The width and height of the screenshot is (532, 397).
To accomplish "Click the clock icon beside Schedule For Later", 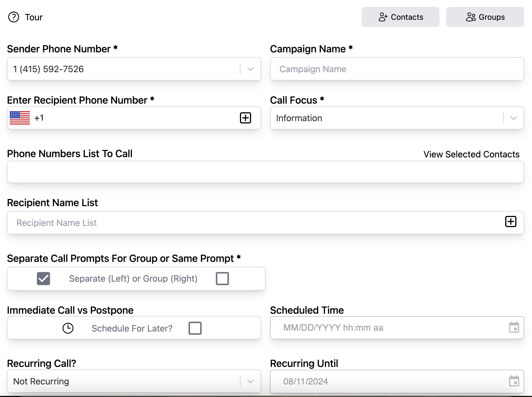I will point(68,328).
